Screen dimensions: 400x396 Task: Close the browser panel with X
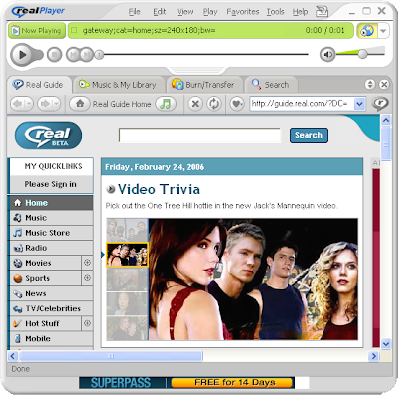pyautogui.click(x=384, y=85)
